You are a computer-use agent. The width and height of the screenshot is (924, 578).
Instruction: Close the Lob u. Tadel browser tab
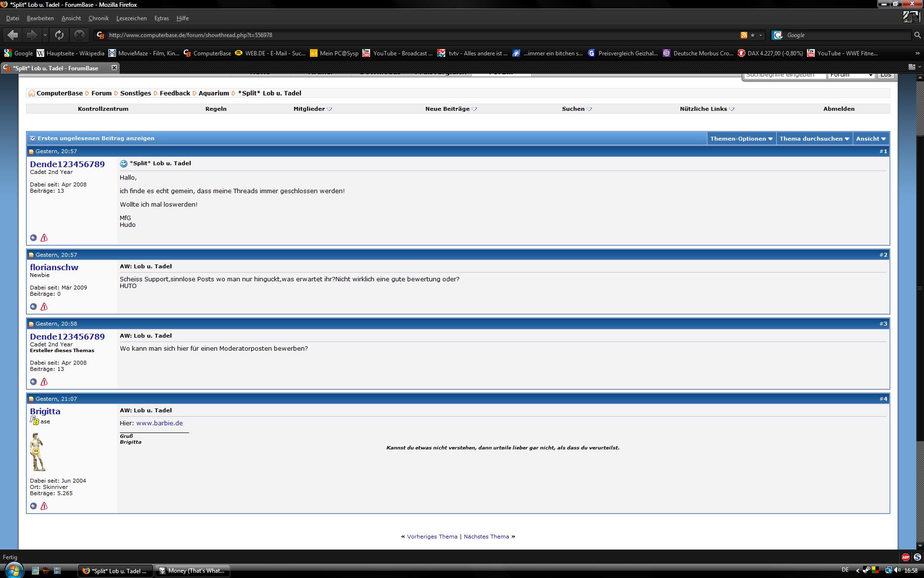[114, 68]
